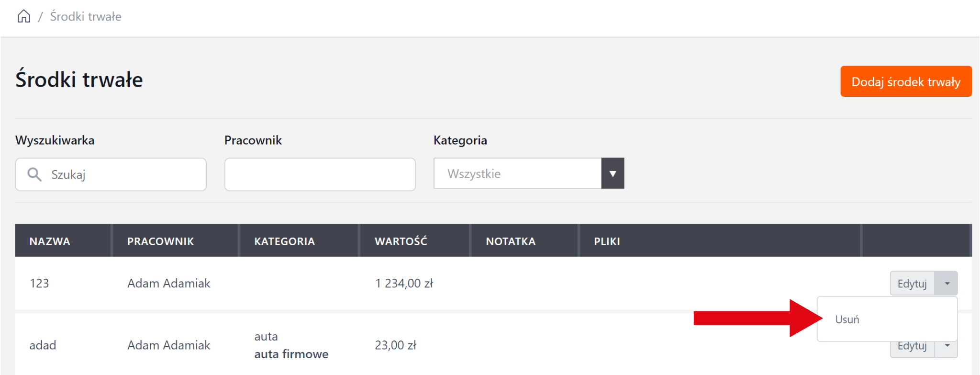
Task: Go to home via breadcrumb house icon
Action: pyautogui.click(x=23, y=16)
